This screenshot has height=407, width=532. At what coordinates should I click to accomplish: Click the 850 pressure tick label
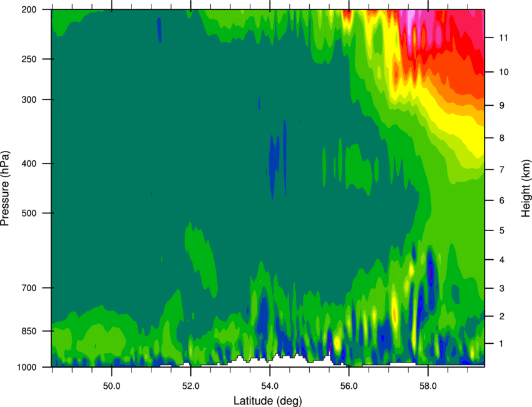29,331
